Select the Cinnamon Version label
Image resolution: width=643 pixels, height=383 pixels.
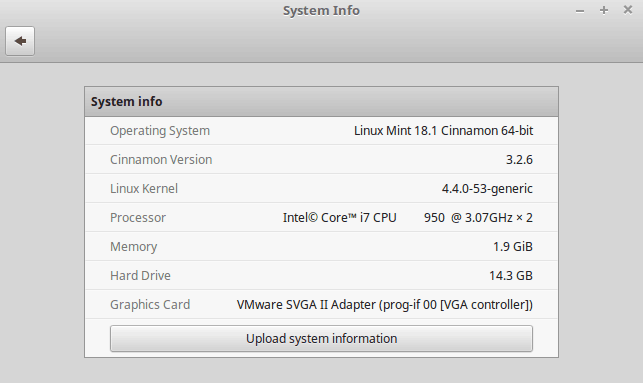[161, 160]
